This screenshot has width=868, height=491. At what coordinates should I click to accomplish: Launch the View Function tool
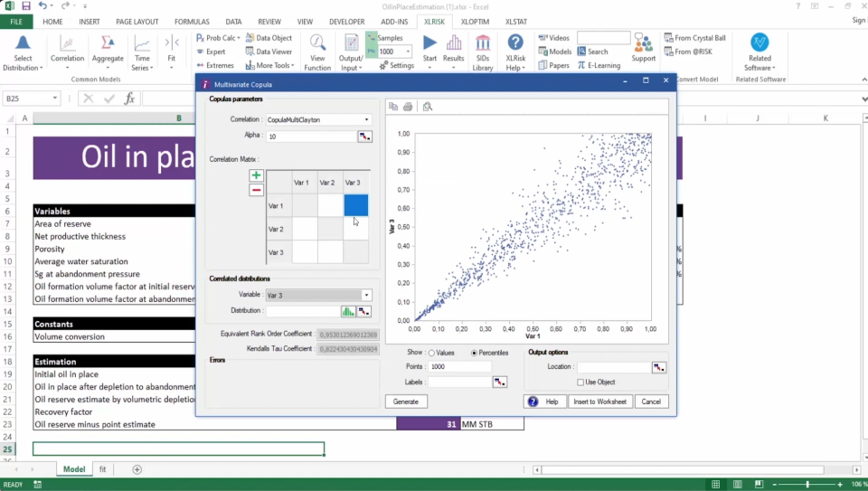coord(317,53)
